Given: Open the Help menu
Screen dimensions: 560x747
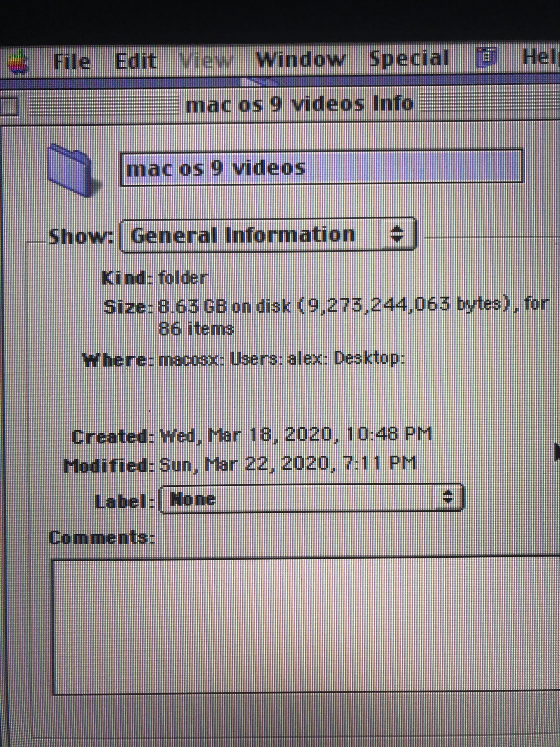Looking at the screenshot, I should point(541,57).
